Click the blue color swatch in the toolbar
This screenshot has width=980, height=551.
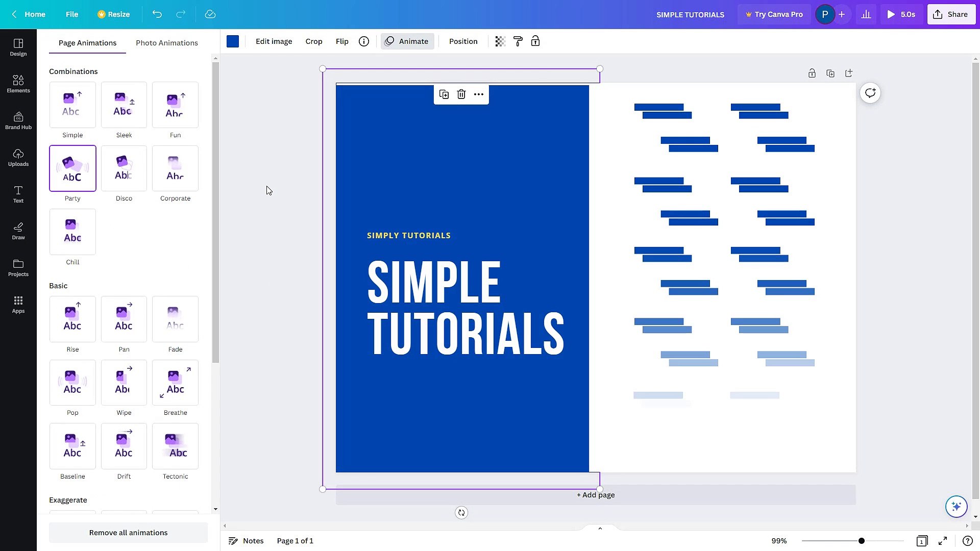click(233, 41)
